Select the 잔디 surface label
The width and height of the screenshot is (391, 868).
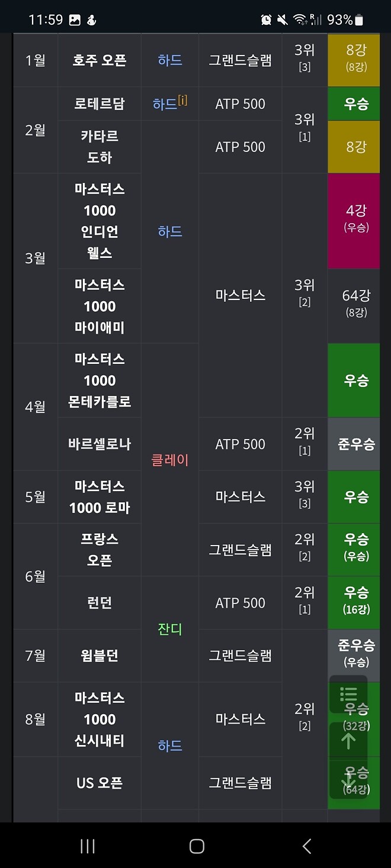pos(170,629)
